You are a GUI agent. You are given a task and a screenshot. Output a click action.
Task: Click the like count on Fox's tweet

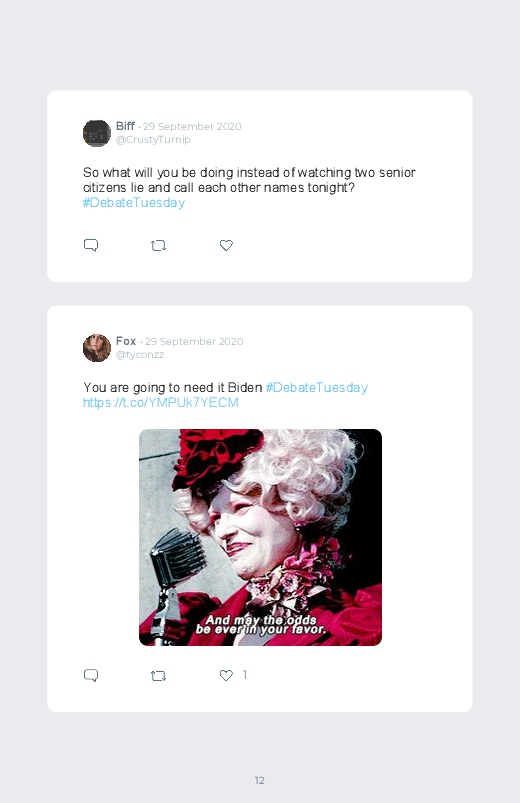pos(245,675)
